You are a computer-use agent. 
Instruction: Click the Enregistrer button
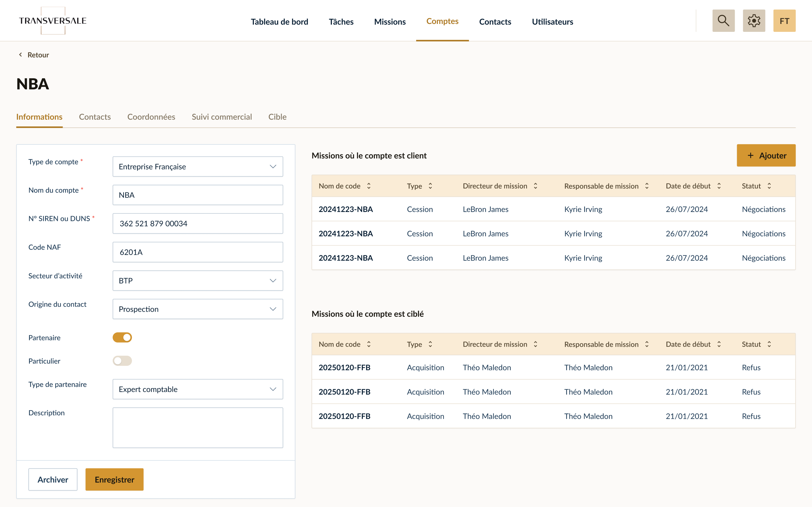pos(114,479)
